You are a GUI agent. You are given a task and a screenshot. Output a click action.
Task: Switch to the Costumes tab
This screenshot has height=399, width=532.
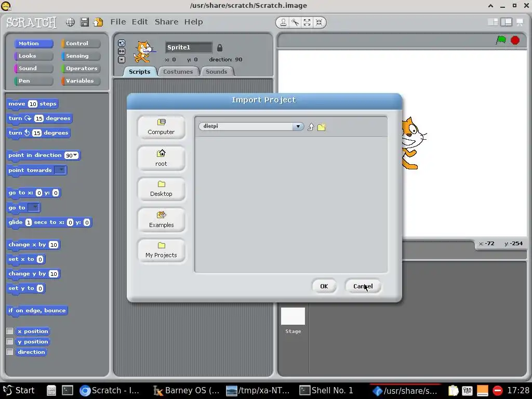coord(178,72)
